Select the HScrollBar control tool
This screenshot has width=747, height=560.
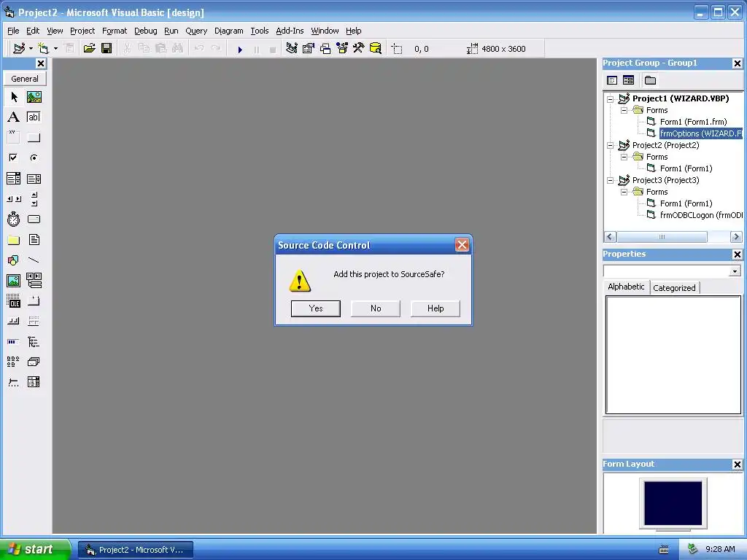pos(14,199)
